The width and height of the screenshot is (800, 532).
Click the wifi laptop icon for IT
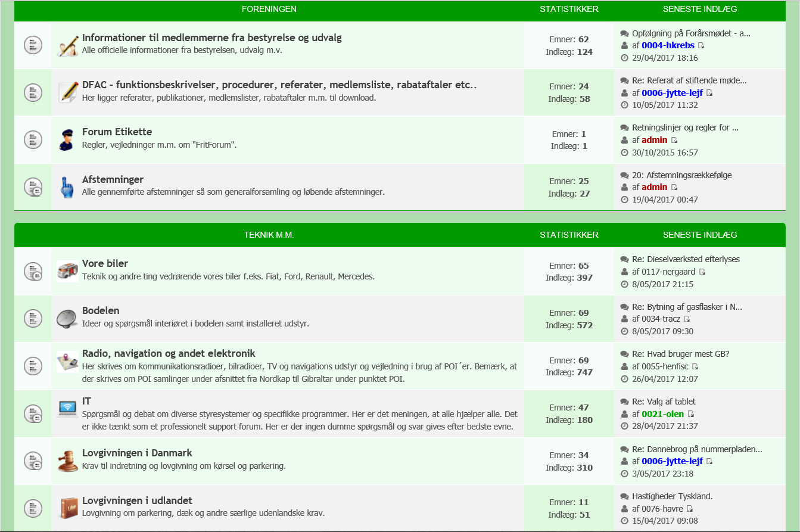[x=68, y=409]
